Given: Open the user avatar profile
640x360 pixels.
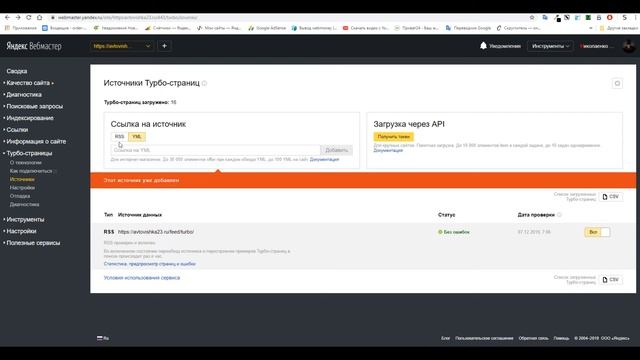Looking at the screenshot, I should pyautogui.click(x=629, y=46).
